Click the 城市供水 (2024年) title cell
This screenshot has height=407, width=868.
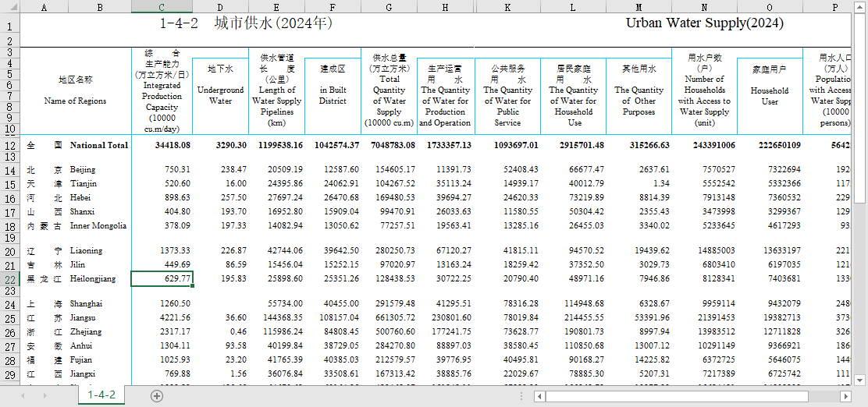[247, 23]
